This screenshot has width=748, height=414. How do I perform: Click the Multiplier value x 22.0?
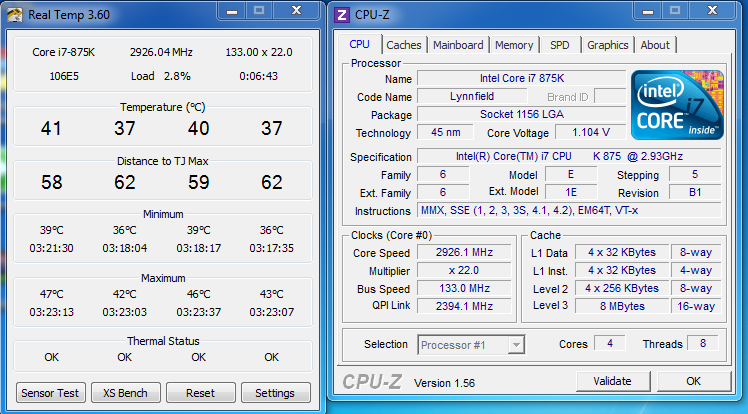[464, 270]
